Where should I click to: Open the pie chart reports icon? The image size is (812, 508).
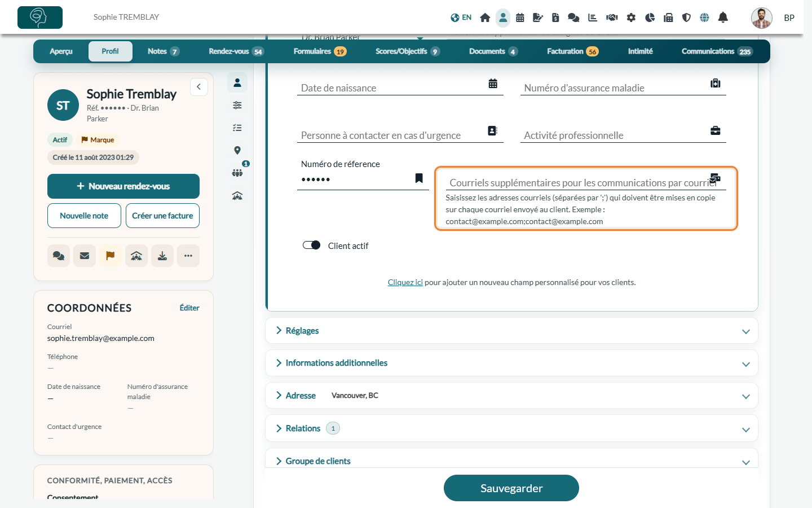tap(650, 17)
